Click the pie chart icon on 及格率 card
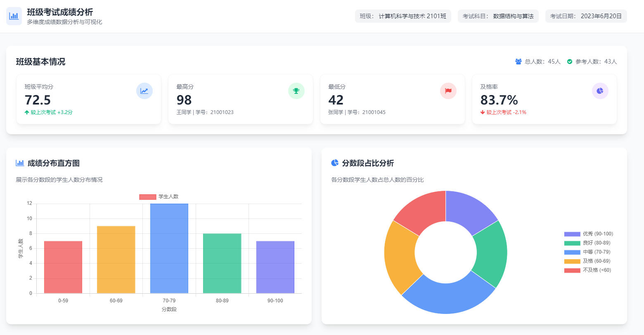The image size is (644, 335). tap(600, 91)
